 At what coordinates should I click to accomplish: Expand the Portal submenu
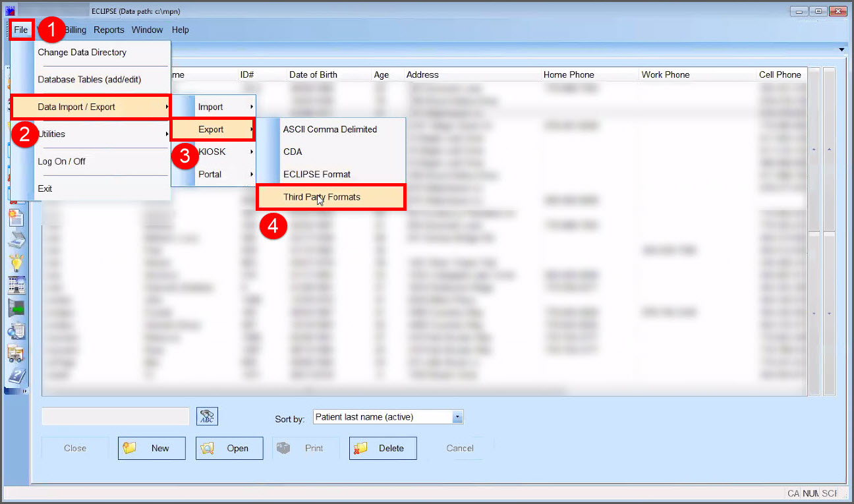coord(213,174)
